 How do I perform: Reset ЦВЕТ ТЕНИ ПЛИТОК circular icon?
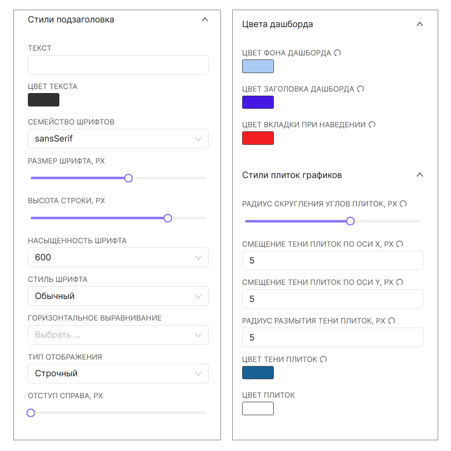coord(323,359)
